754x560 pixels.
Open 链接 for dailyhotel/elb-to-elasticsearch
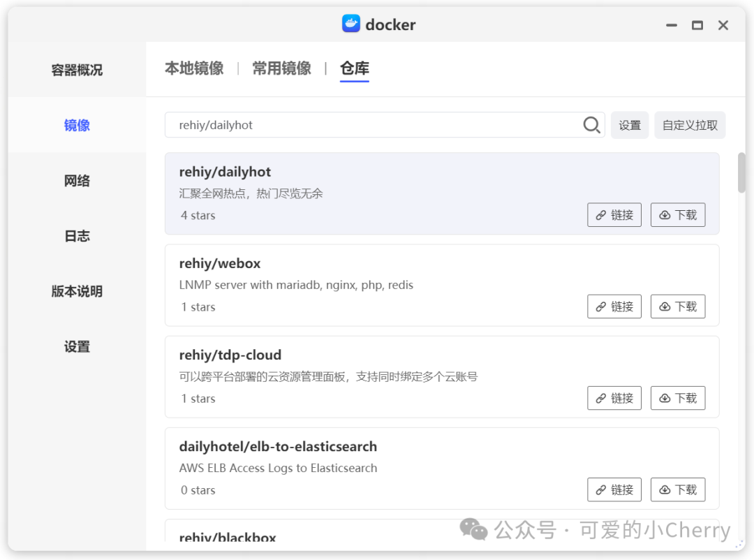(614, 489)
